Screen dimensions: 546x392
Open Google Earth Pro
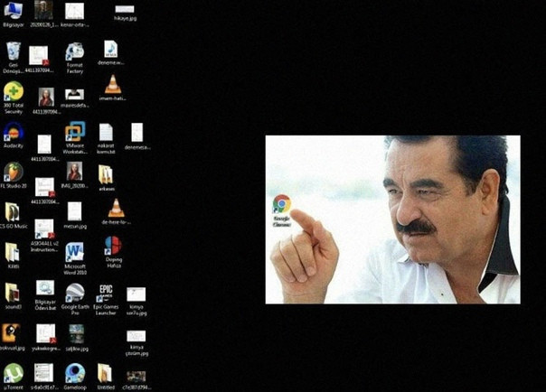[74, 294]
